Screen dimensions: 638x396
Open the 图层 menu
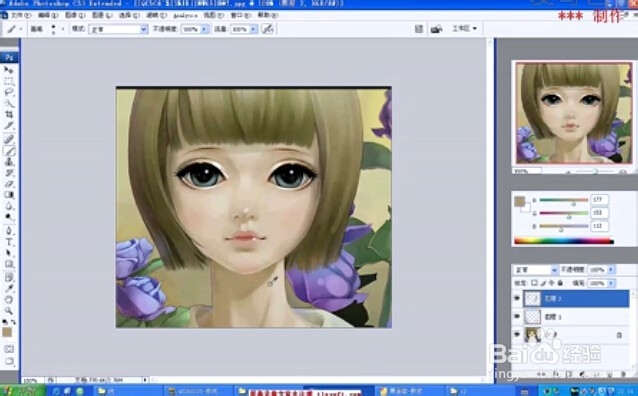[x=102, y=15]
